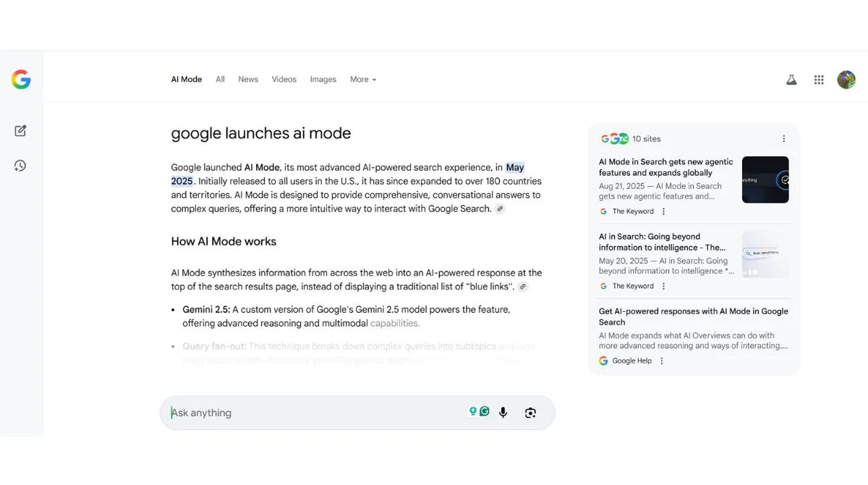Open thumbnail of Going beyond information article
868x485 pixels.
pyautogui.click(x=765, y=254)
